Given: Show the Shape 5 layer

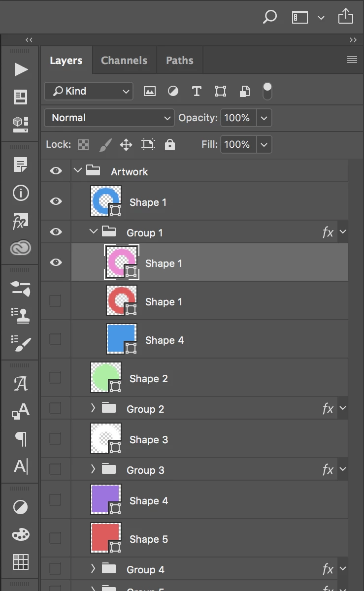Looking at the screenshot, I should (x=56, y=538).
